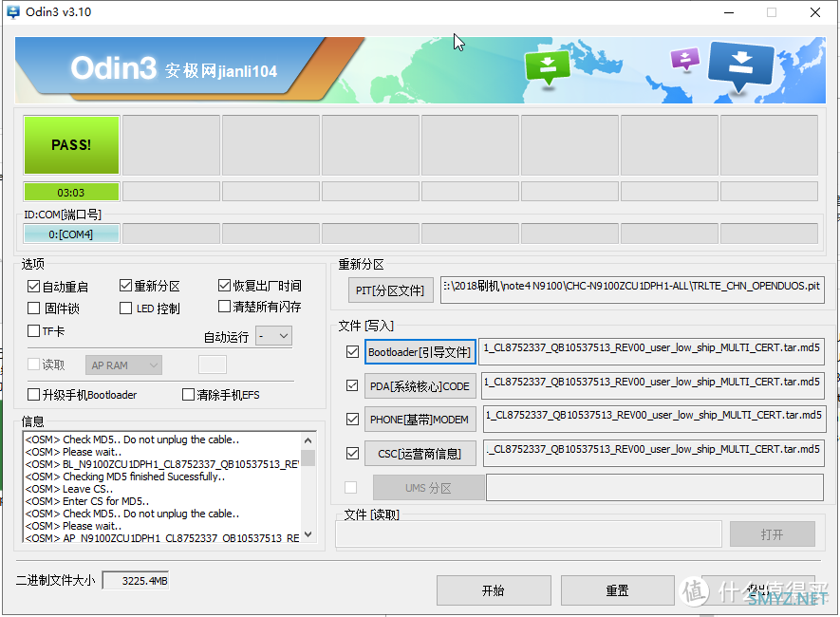Check the 清楚所有闪存 option
This screenshot has height=617, width=840.
(x=224, y=307)
